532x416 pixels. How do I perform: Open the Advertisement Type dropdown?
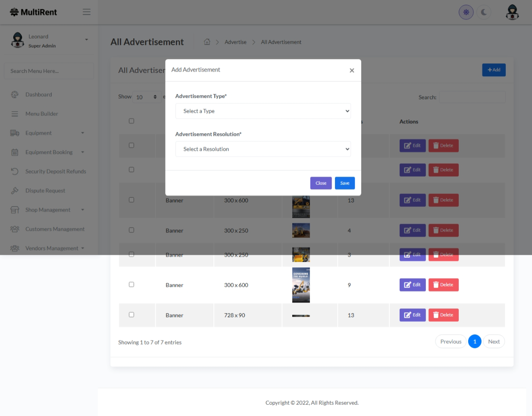[x=263, y=111]
